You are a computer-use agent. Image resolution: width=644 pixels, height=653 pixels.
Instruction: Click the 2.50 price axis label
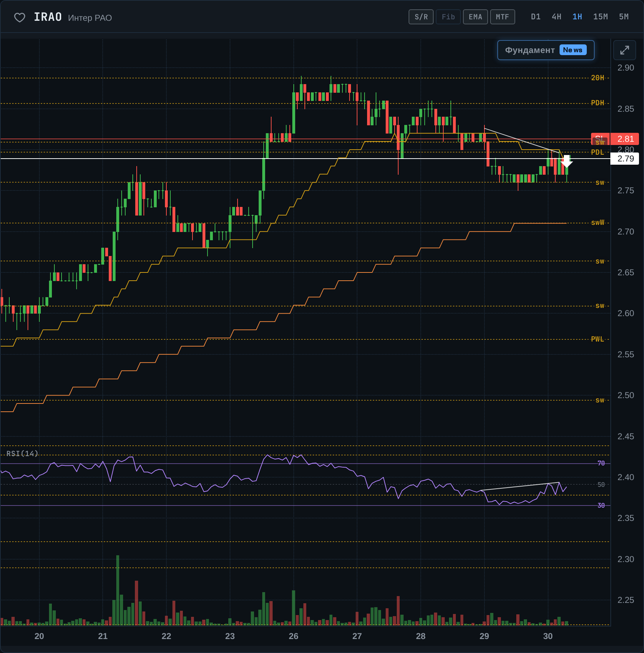pyautogui.click(x=625, y=395)
